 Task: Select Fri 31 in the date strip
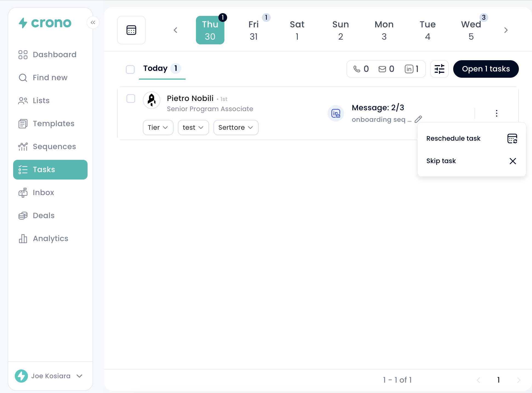tap(253, 30)
